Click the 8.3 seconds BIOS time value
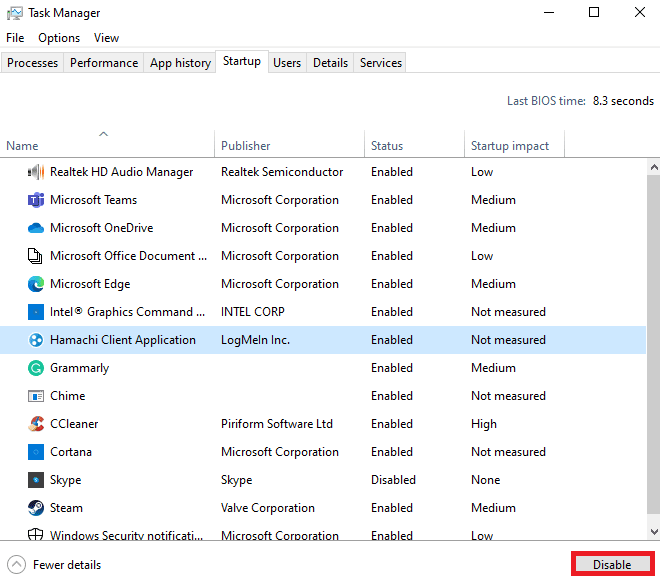Image resolution: width=660 pixels, height=587 pixels. [623, 101]
